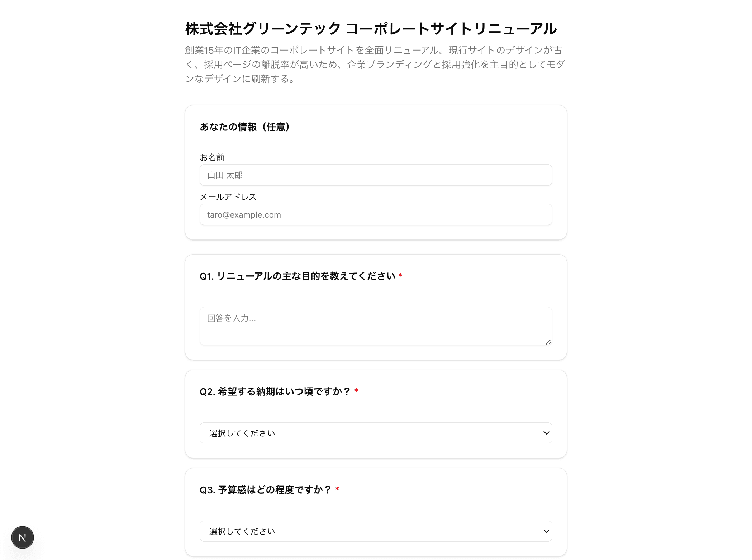Open the Q3 budget selection dropdown

tap(376, 531)
